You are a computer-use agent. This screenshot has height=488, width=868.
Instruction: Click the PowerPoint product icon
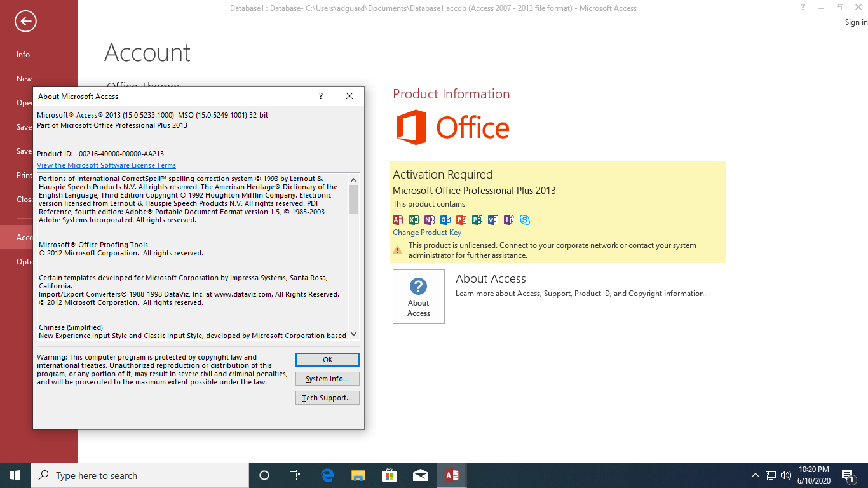click(x=461, y=220)
